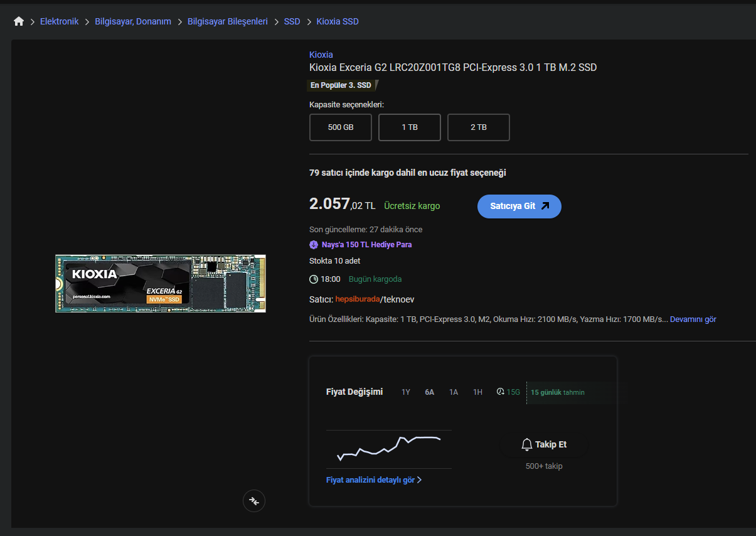Open the Kioxia brand link above title
This screenshot has width=756, height=536.
coord(321,55)
